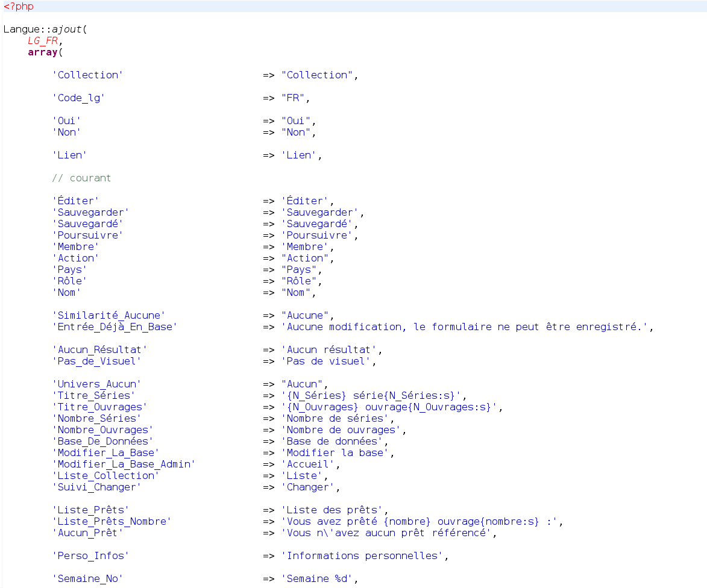Select the "FR" string value
Screen dimensions: 707x588
tap(293, 98)
